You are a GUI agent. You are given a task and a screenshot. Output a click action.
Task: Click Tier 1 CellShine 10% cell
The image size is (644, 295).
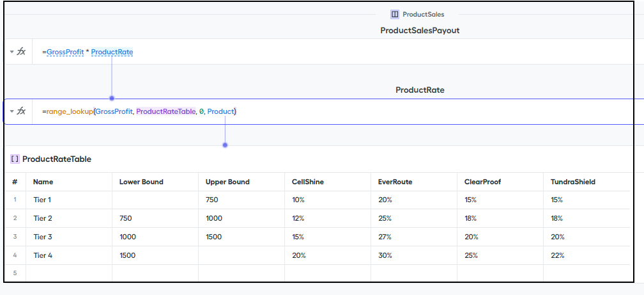(328, 200)
